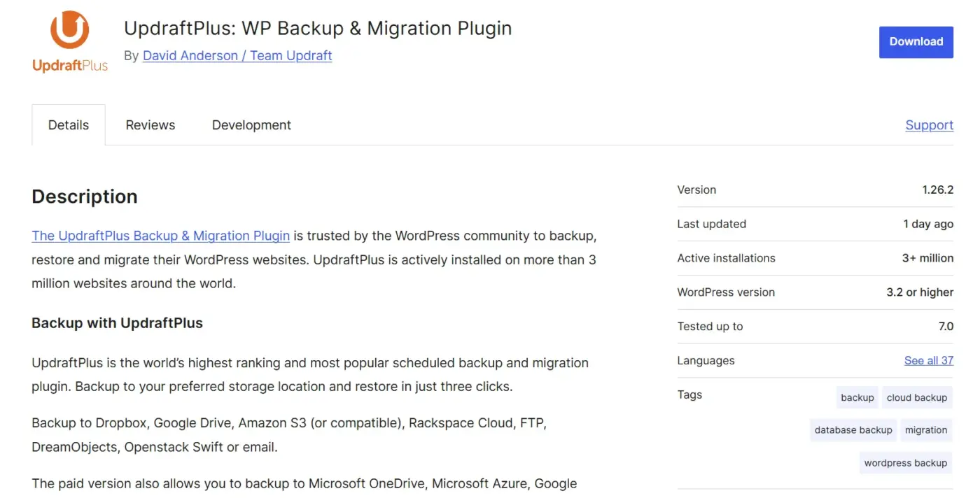Follow The UpdraftPlus Backup & Migration Plugin link
The height and width of the screenshot is (498, 980).
point(160,236)
